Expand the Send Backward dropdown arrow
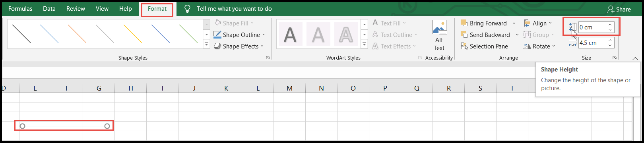 tap(517, 35)
